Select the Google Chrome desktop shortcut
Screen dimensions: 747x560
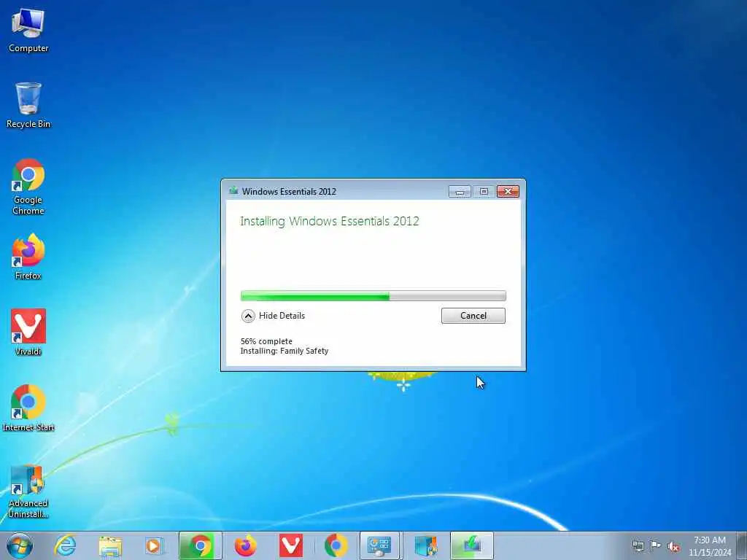(28, 186)
